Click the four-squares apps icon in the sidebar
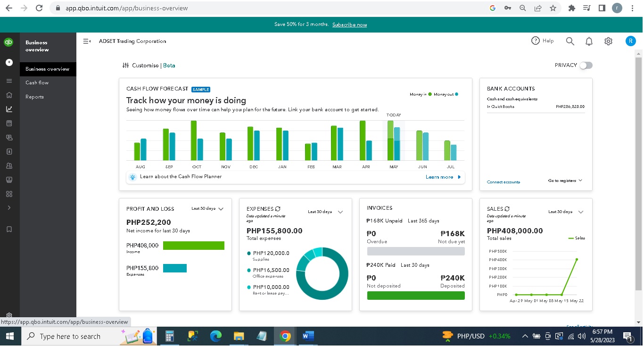 pyautogui.click(x=9, y=194)
